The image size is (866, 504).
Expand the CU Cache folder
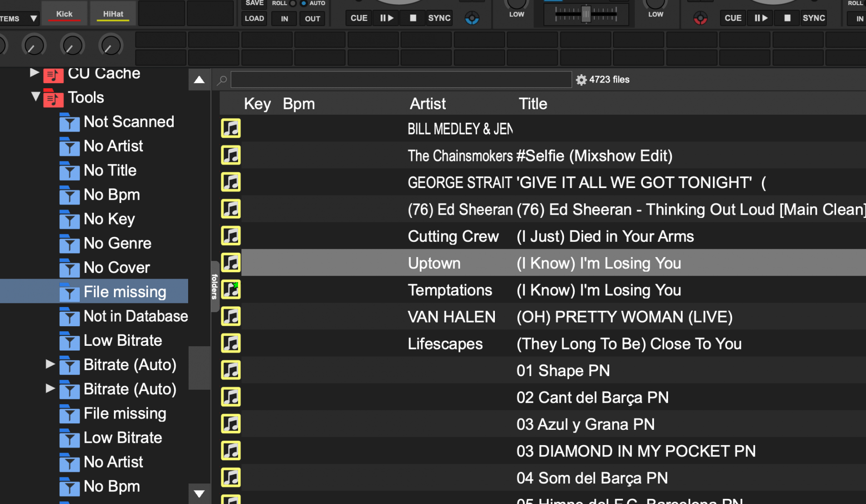click(34, 72)
